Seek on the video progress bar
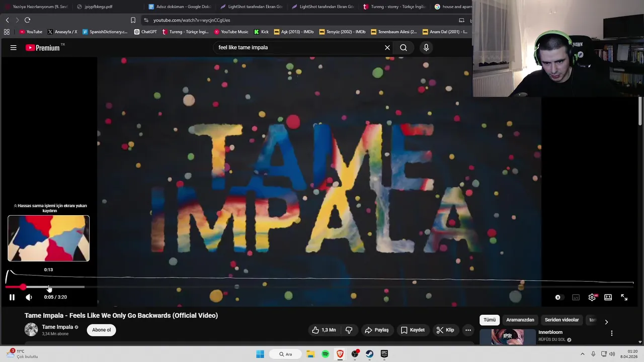644x362 pixels. click(319, 287)
